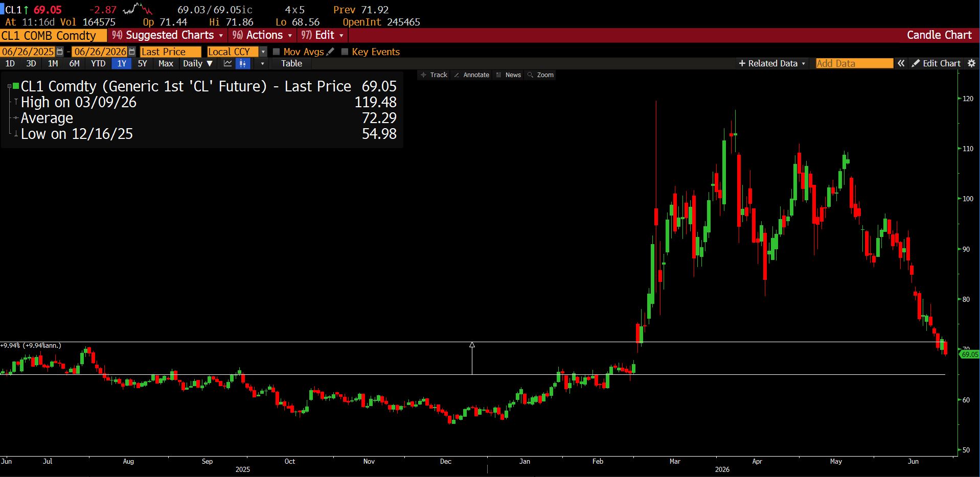Expand more chart types dropdown arrow
980x477 pixels.
pyautogui.click(x=262, y=63)
